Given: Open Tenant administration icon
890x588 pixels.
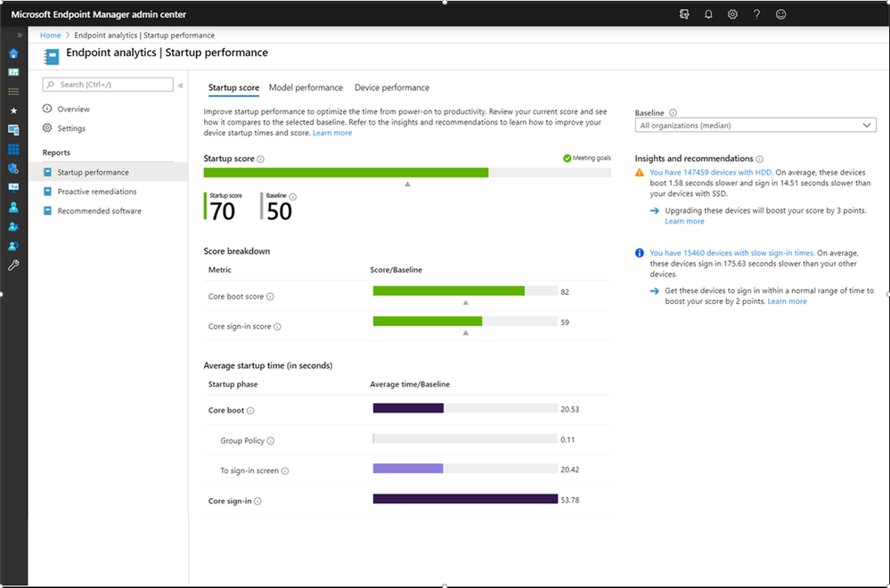Looking at the screenshot, I should [13, 246].
